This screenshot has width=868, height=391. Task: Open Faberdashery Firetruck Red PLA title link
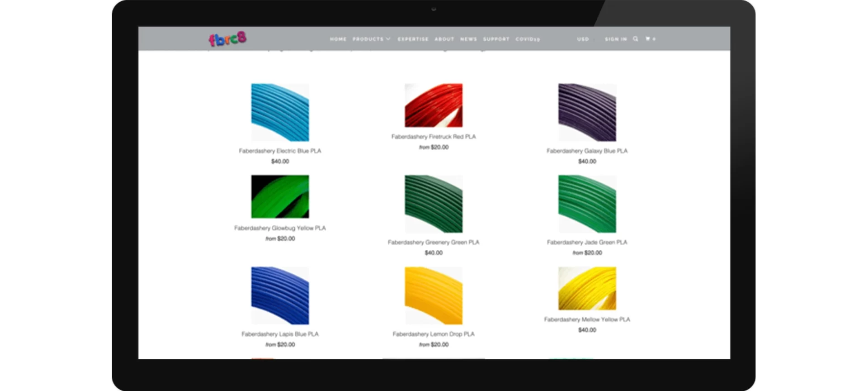(434, 137)
